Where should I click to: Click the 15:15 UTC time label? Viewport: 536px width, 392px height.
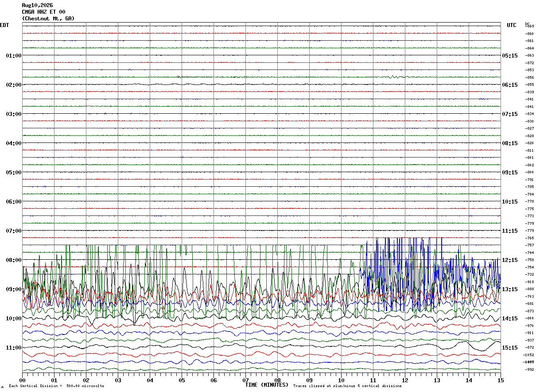pos(510,348)
